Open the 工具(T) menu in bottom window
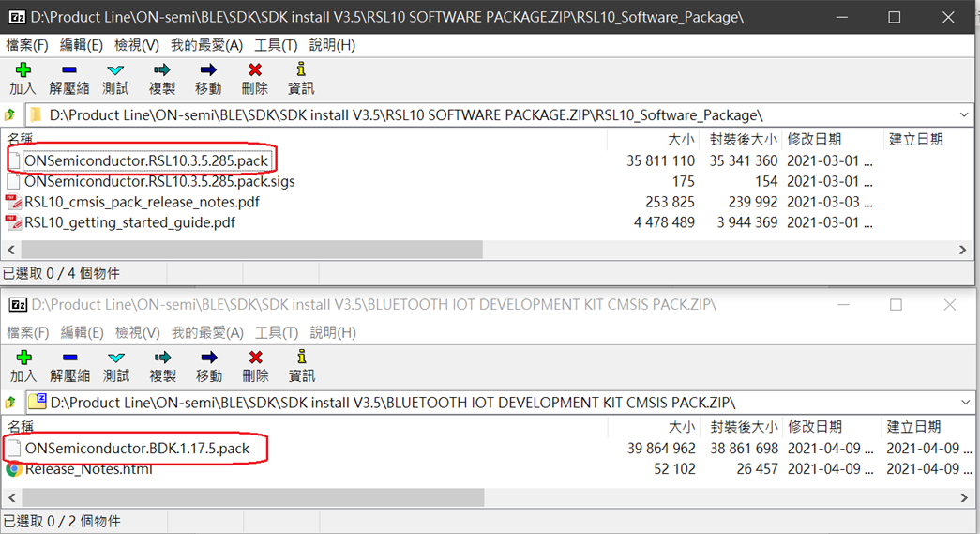The image size is (980, 534). (276, 332)
